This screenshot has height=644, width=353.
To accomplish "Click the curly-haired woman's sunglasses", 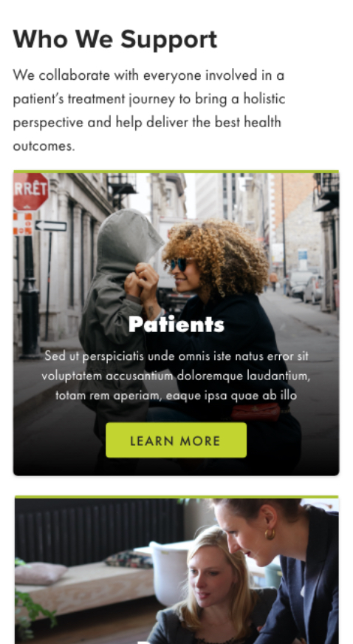I will click(179, 264).
